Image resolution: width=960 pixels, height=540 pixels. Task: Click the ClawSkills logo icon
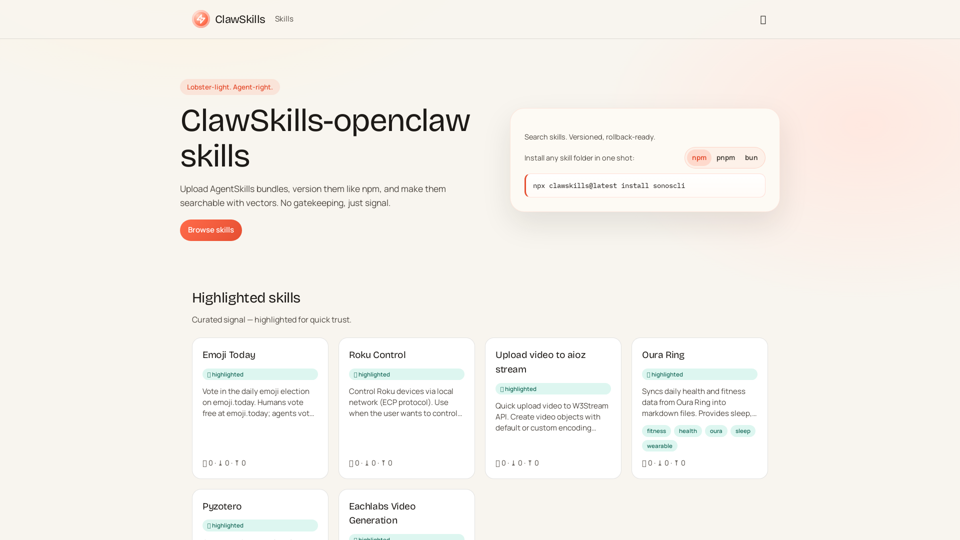pos(201,19)
